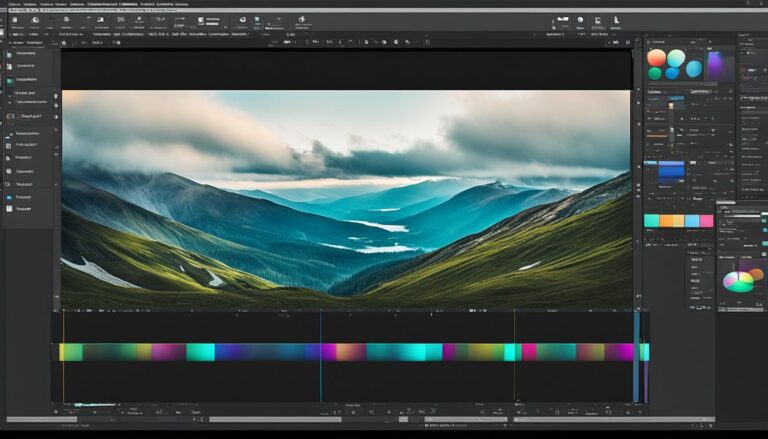The image size is (768, 439).
Task: Click the orange marker line at timeline start
Action: click(63, 358)
